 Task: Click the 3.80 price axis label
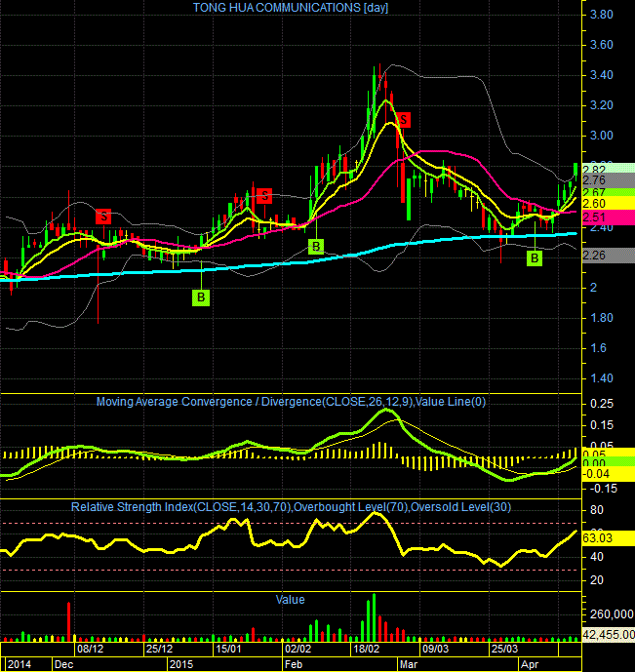click(x=601, y=15)
